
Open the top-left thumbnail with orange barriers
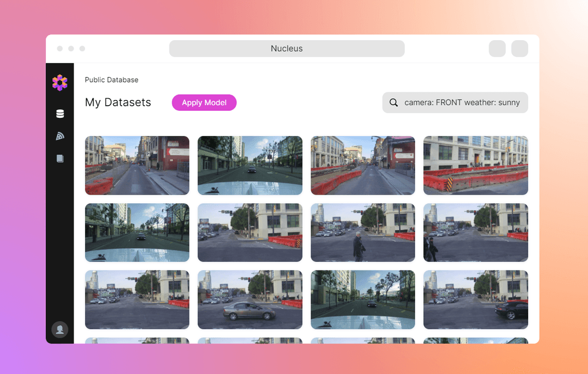137,165
